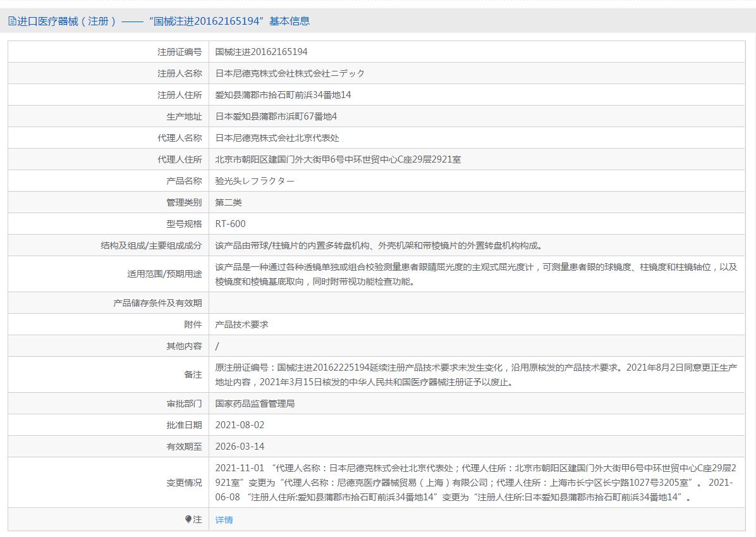Click the 产品名称 label
Viewport: 756px width, 537px height.
pos(184,181)
